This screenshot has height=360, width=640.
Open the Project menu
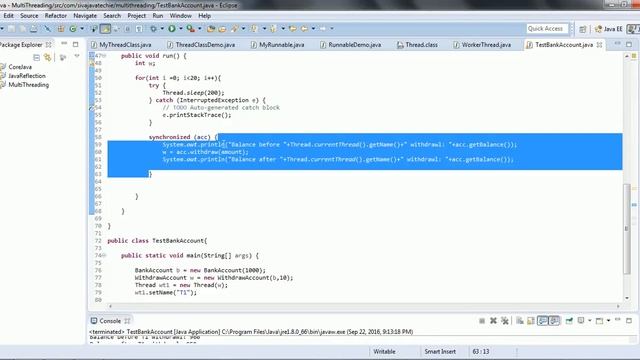[x=136, y=16]
